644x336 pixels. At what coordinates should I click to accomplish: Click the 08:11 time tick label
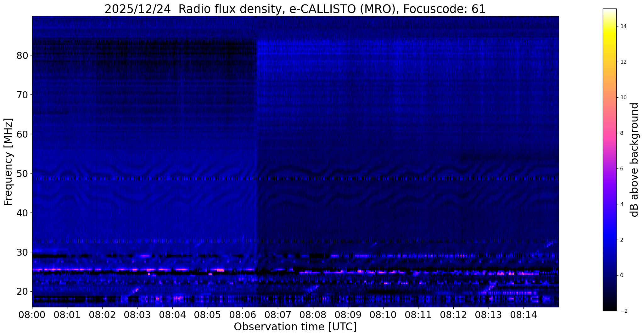click(418, 315)
